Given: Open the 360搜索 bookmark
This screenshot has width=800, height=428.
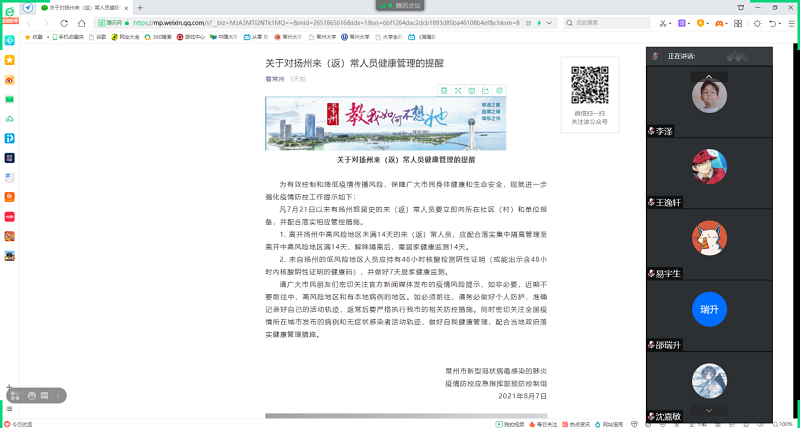Looking at the screenshot, I should pos(159,36).
